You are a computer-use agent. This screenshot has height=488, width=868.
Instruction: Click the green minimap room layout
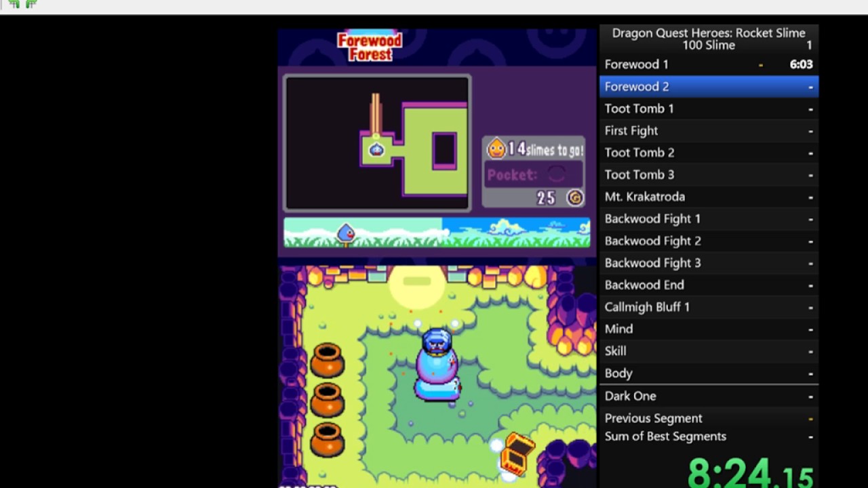click(x=414, y=148)
